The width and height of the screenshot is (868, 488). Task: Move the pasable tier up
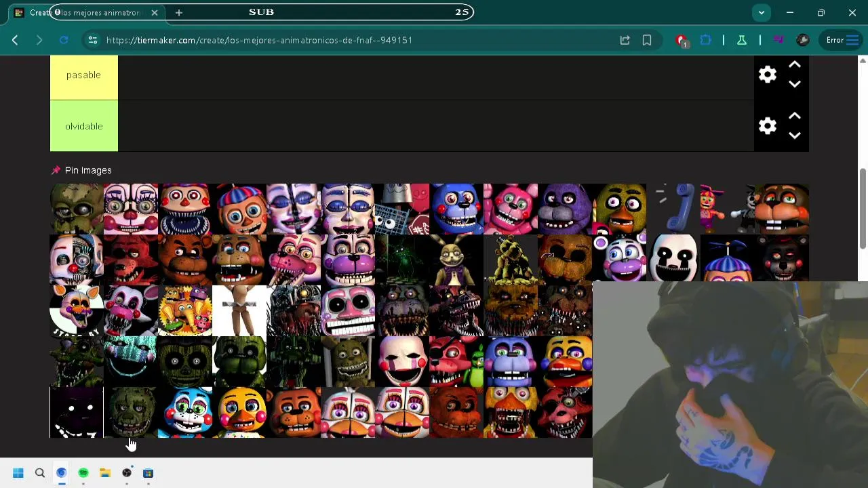[795, 65]
